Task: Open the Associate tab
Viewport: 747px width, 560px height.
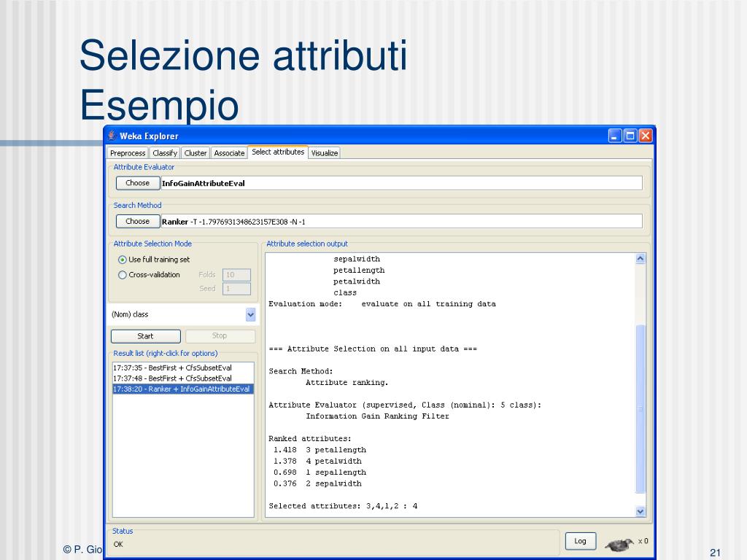Action: 229,153
